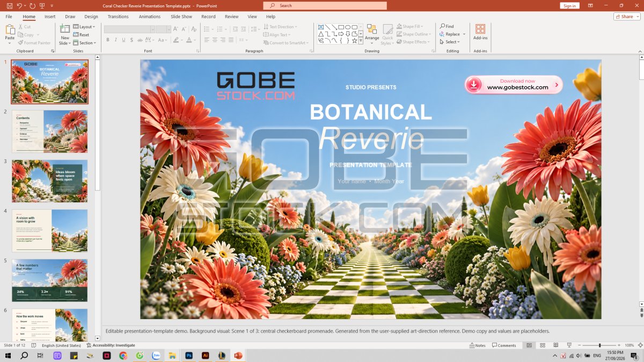Click the zoom percentage 108% button
644x362 pixels.
(630, 345)
